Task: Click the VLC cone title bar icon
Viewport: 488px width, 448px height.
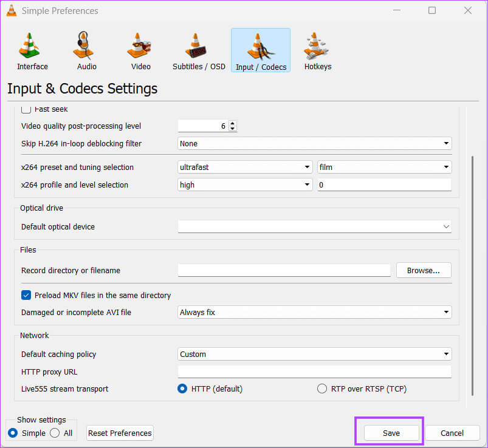Action: [12, 10]
